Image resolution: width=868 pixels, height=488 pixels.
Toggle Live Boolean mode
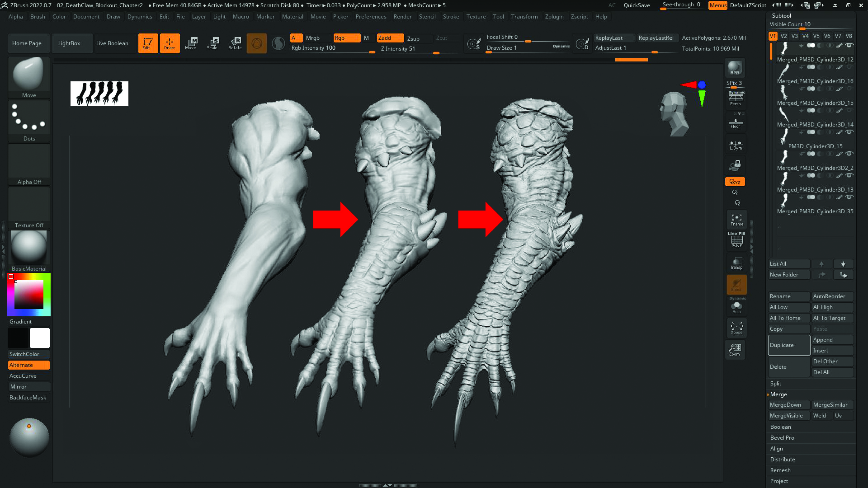coord(112,43)
